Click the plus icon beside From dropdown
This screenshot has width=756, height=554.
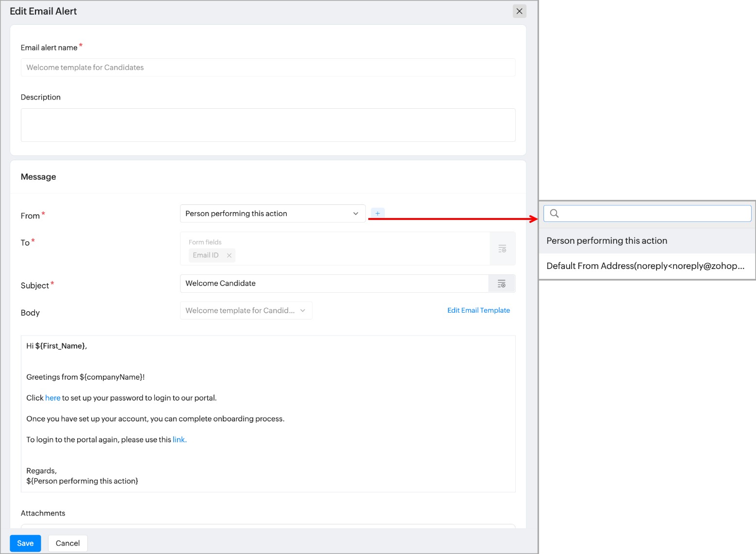point(378,213)
